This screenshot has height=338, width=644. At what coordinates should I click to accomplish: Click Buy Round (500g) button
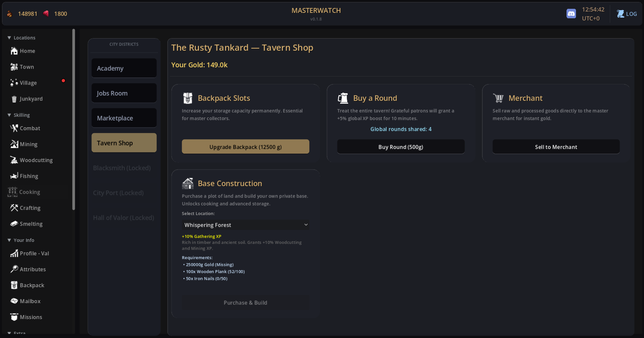click(x=401, y=147)
